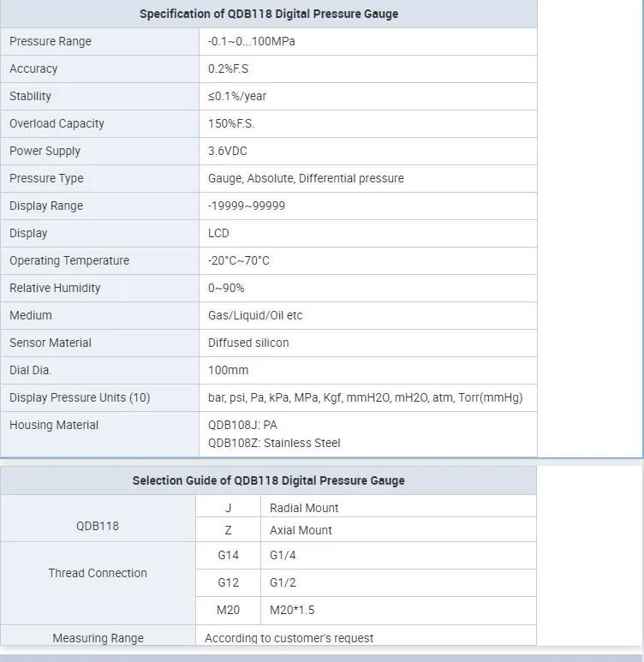The height and width of the screenshot is (662, 644).
Task: Select the 0.2%F.S accuracy value
Action: [229, 69]
